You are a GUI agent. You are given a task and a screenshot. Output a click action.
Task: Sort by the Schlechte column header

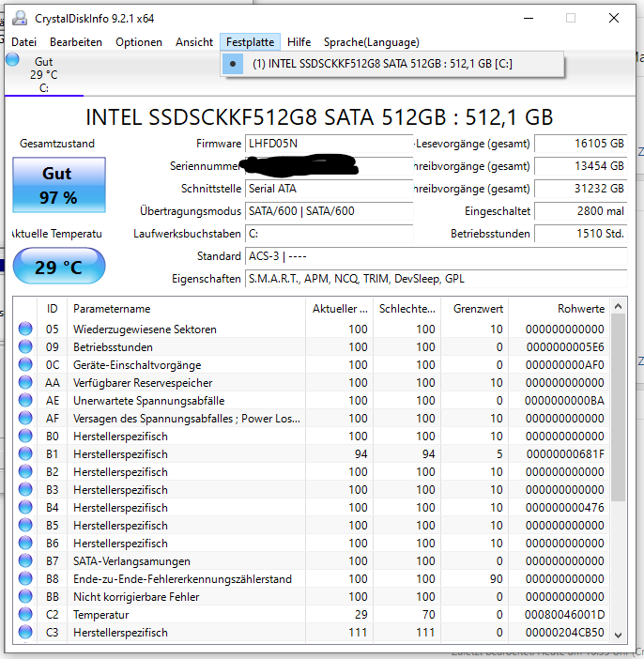point(406,309)
